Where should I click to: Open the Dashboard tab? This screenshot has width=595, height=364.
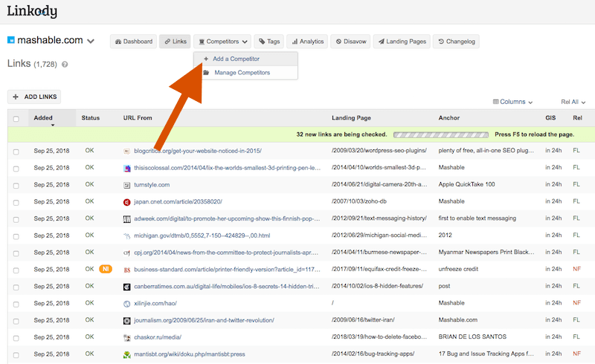pyautogui.click(x=133, y=42)
